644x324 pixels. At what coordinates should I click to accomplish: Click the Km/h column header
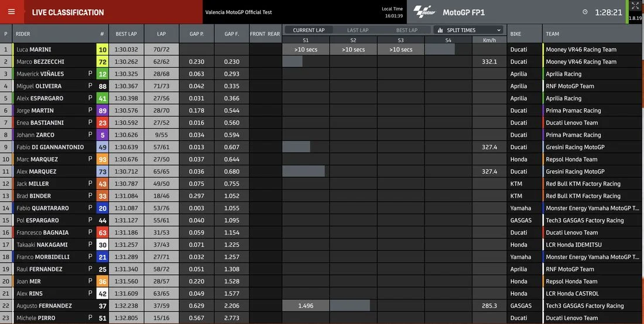489,40
